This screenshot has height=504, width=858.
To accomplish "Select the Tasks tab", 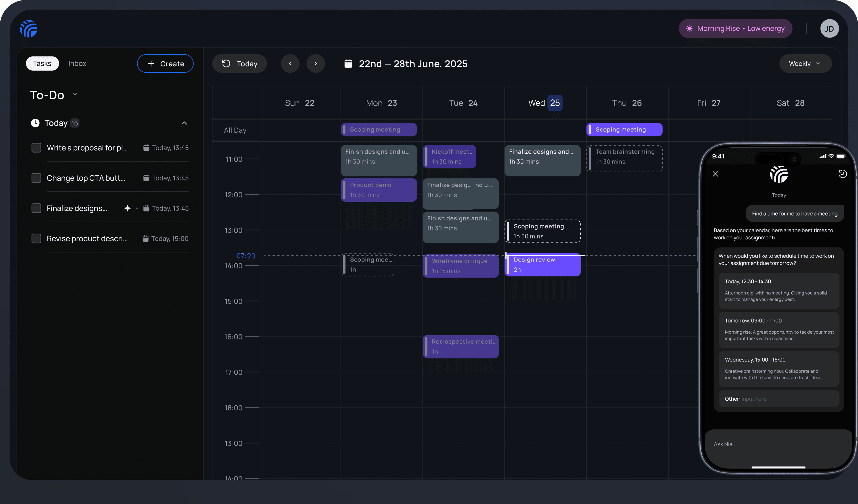I will 42,63.
